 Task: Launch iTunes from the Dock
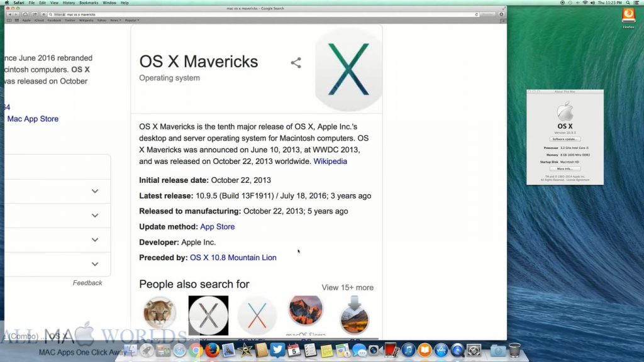408,350
